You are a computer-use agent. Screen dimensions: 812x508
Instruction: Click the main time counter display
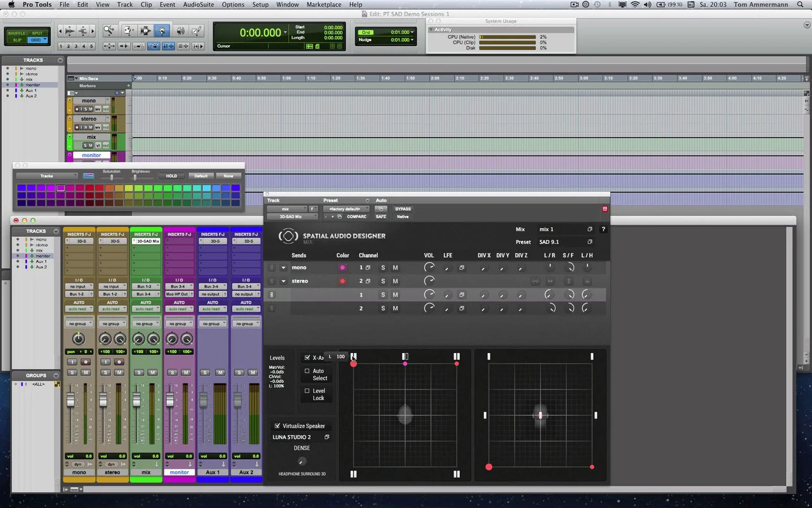(x=260, y=32)
